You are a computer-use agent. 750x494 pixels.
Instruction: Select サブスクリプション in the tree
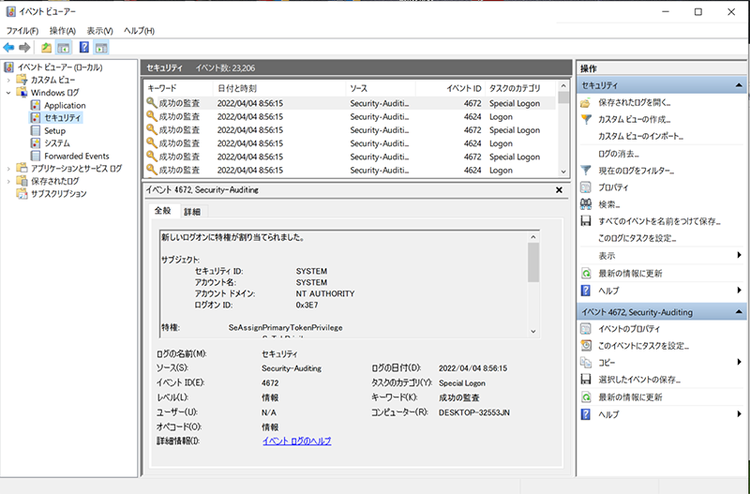click(x=58, y=194)
